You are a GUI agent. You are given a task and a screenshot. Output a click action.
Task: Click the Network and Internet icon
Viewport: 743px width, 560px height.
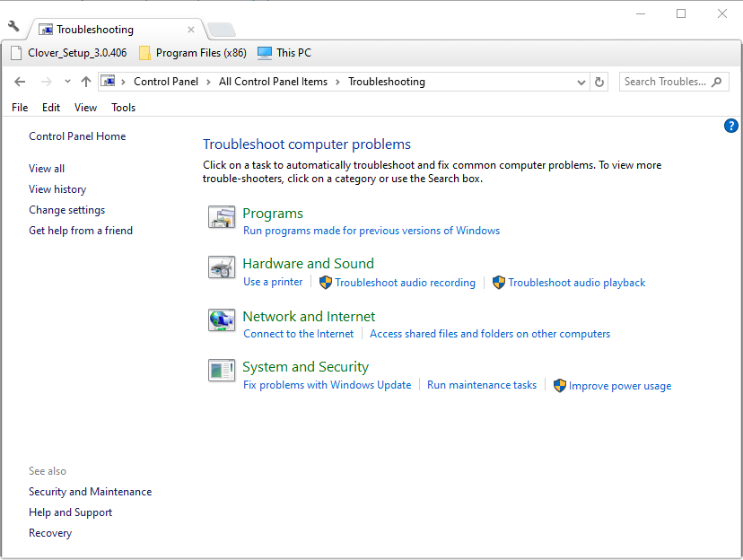[222, 319]
